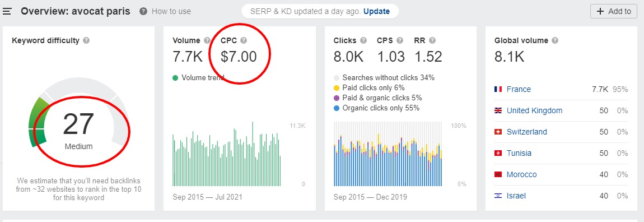The height and width of the screenshot is (222, 644).
Task: Click the CPS help question-mark icon
Action: 400,41
